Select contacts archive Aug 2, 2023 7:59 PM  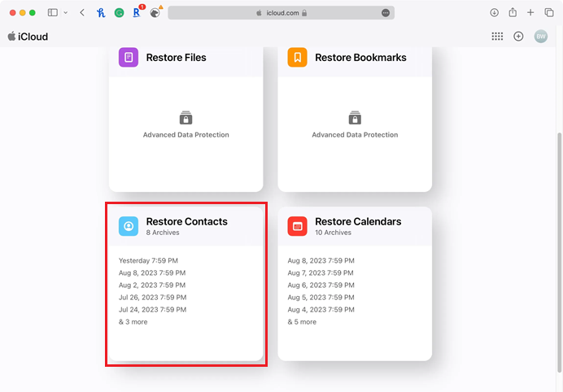(x=152, y=285)
